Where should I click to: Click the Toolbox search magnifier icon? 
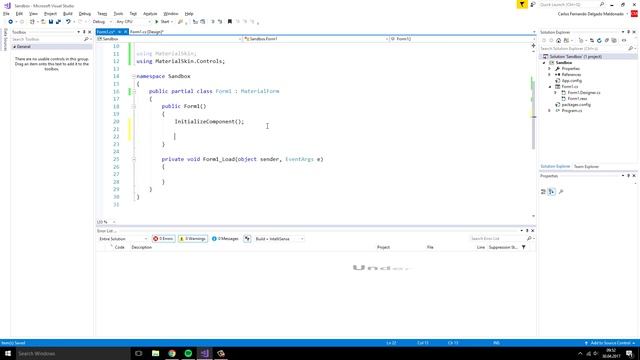(86, 39)
